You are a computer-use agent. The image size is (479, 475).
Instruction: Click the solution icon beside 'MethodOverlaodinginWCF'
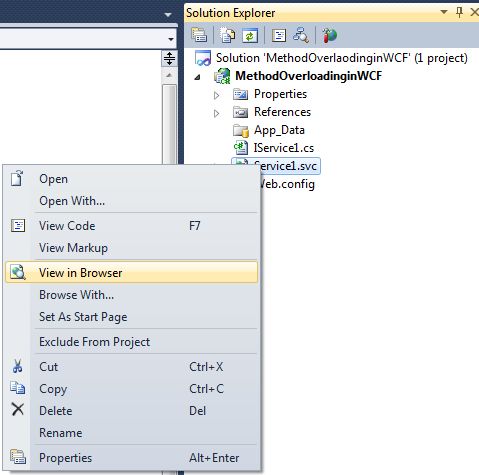[x=203, y=58]
